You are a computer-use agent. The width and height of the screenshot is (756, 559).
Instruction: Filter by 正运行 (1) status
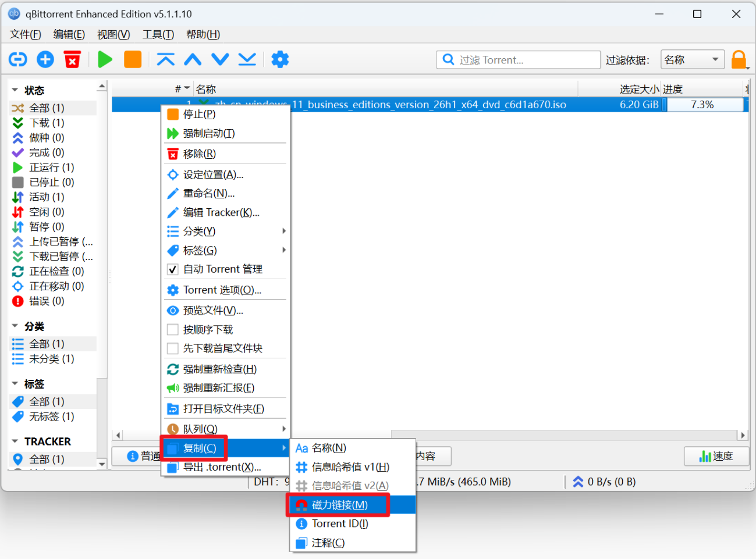(x=53, y=168)
